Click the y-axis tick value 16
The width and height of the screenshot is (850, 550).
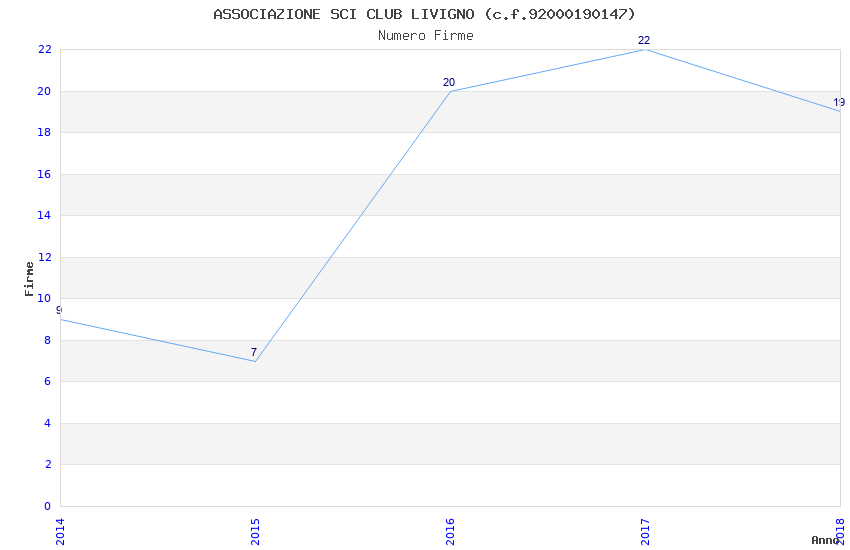click(44, 174)
